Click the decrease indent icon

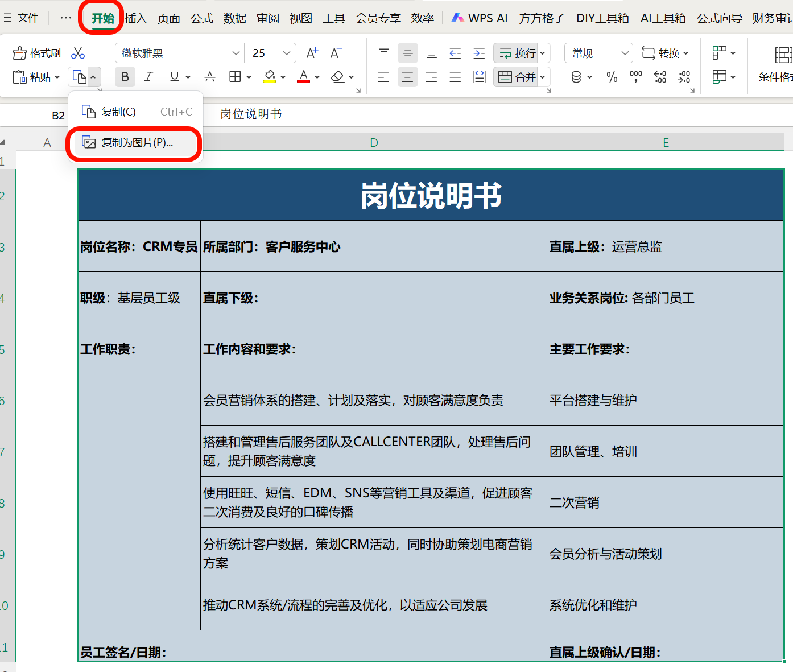(455, 52)
